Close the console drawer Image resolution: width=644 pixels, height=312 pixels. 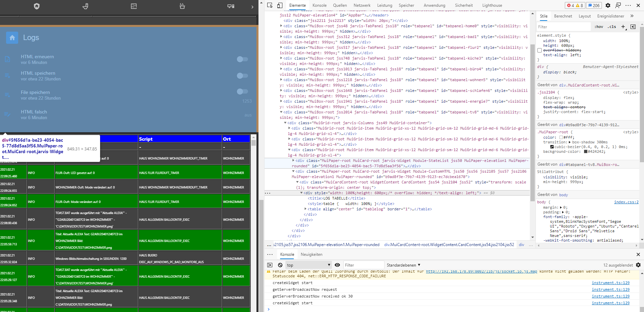pos(638,254)
